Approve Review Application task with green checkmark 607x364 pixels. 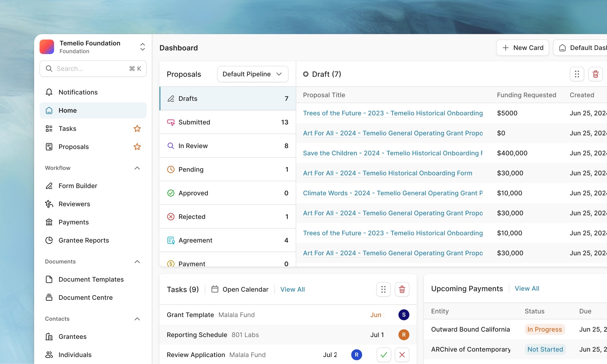click(384, 355)
